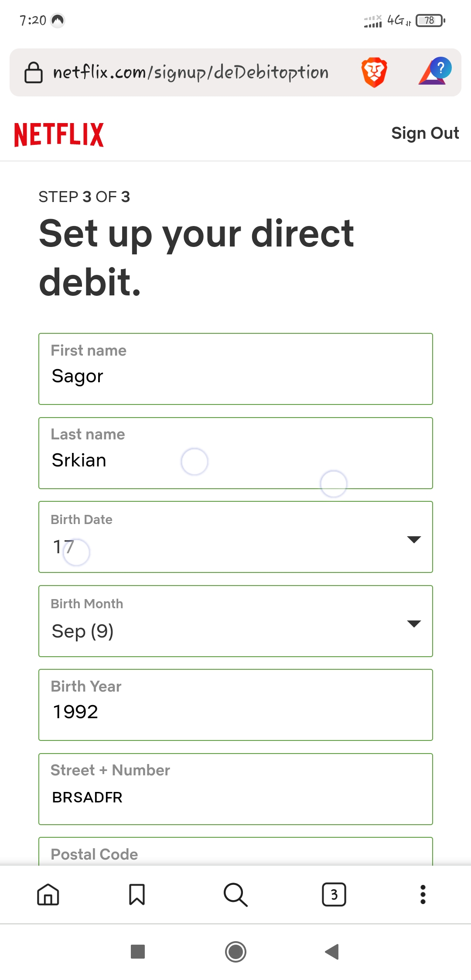Viewport: 471px width, 980px height.
Task: Edit the Last name field
Action: point(235,453)
